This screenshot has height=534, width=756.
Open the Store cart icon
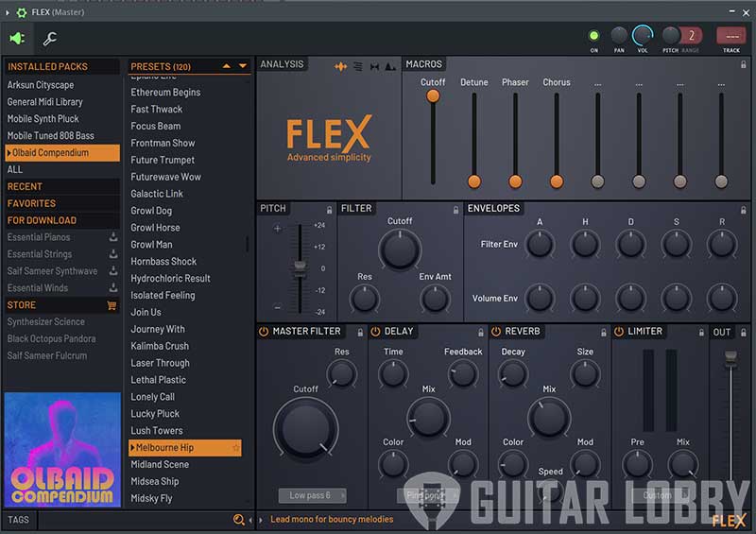click(x=112, y=305)
